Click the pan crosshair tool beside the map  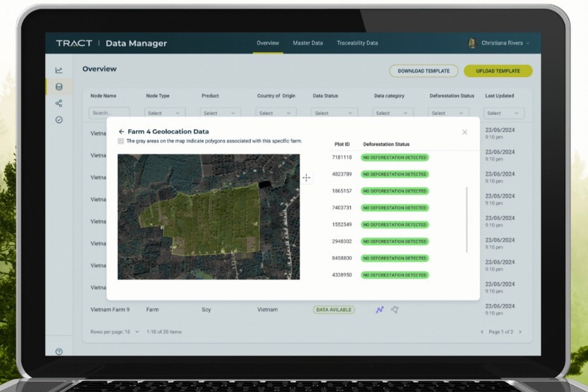(x=306, y=177)
